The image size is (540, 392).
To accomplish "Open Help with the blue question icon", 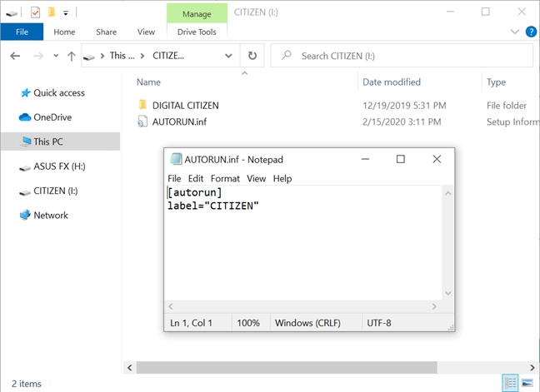I will 531,32.
